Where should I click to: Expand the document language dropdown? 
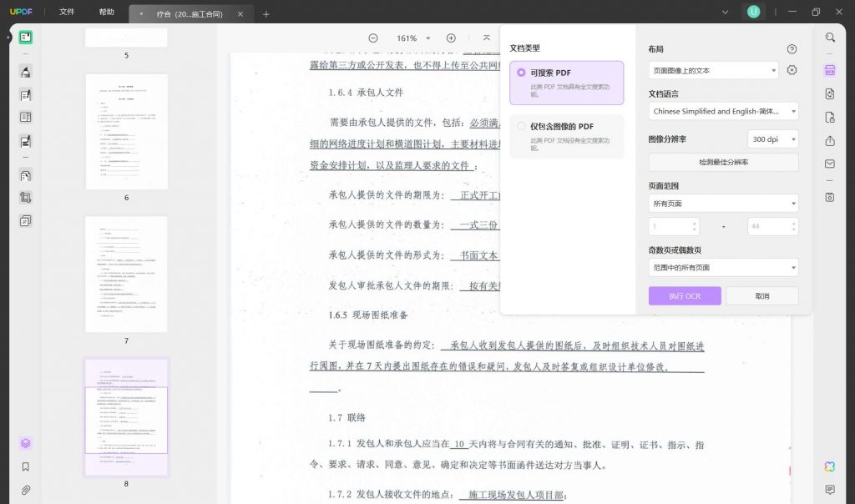click(723, 111)
